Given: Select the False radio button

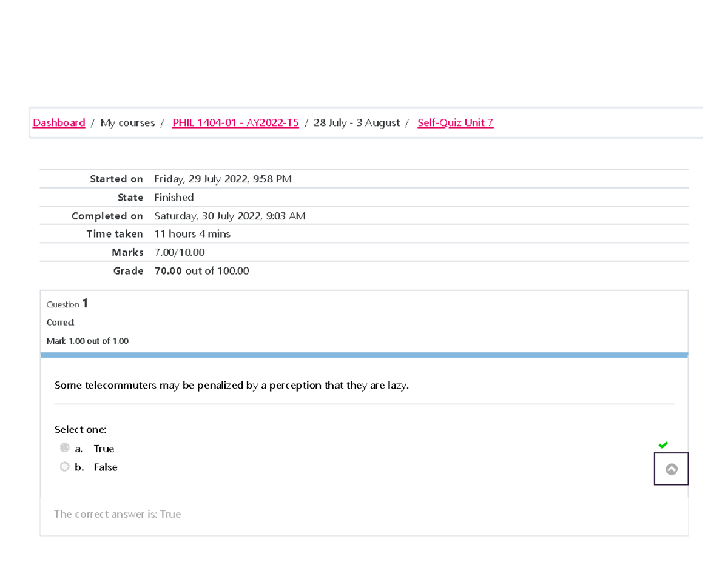Looking at the screenshot, I should tap(65, 467).
